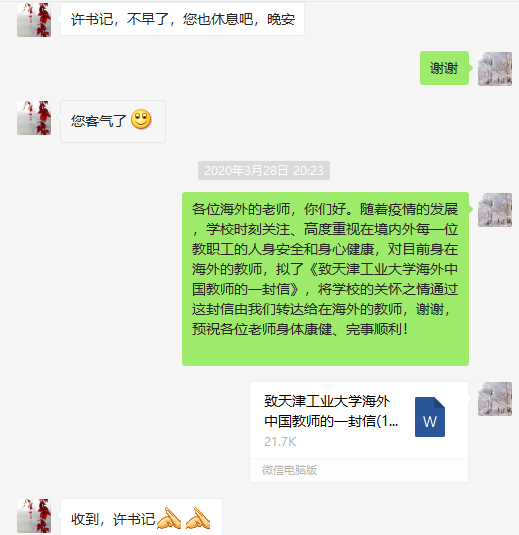519x535 pixels.
Task: Open red leaves avatar beside 收到 message
Action: coord(34,516)
